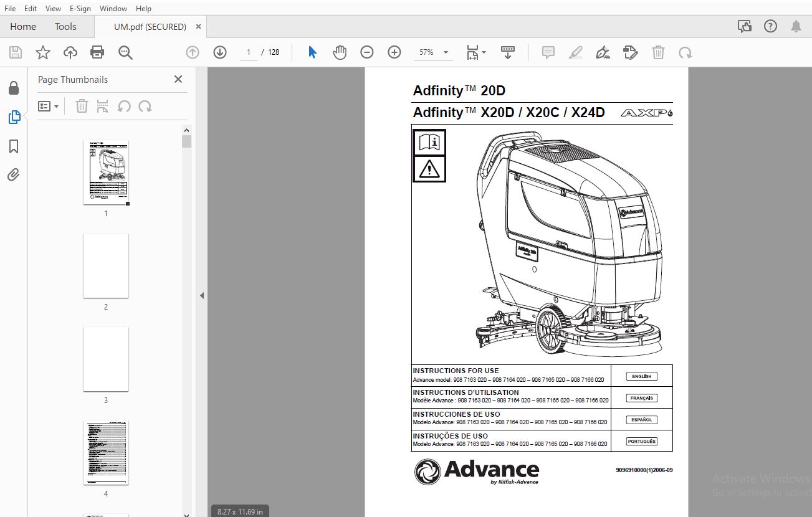Click the ENGLISH language box on the page
Viewport: 812px width, 517px height.
coord(642,376)
